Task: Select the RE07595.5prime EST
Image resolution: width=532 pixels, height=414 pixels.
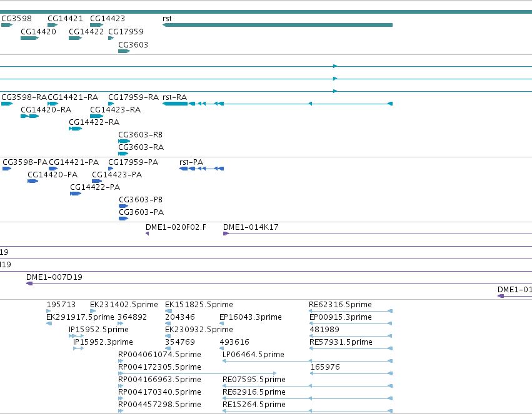Action: click(x=254, y=380)
